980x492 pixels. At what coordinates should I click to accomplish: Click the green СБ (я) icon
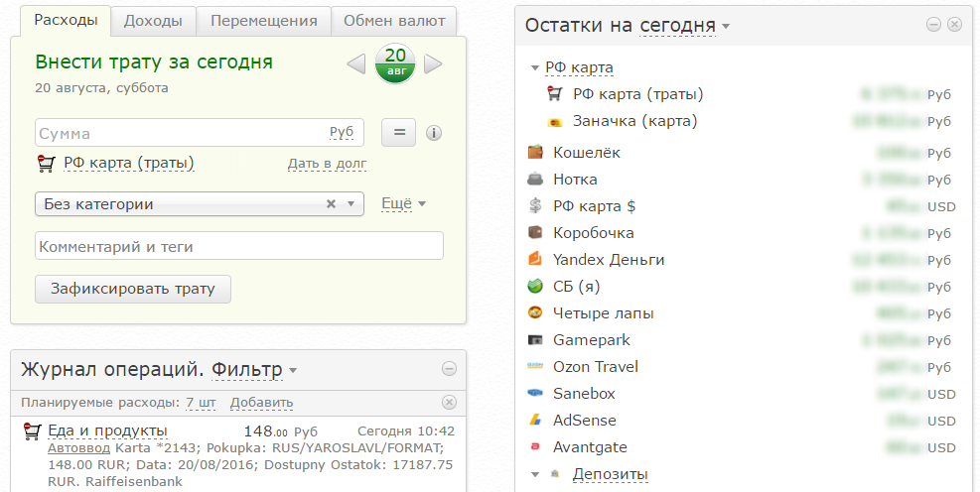(x=535, y=286)
